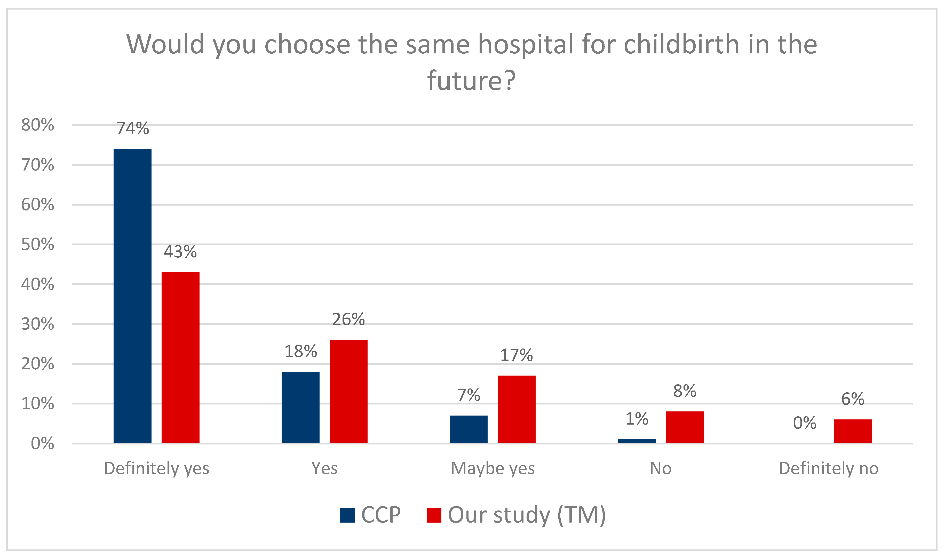
Task: Select the red 43% Definitely yes bar
Action: pyautogui.click(x=180, y=357)
